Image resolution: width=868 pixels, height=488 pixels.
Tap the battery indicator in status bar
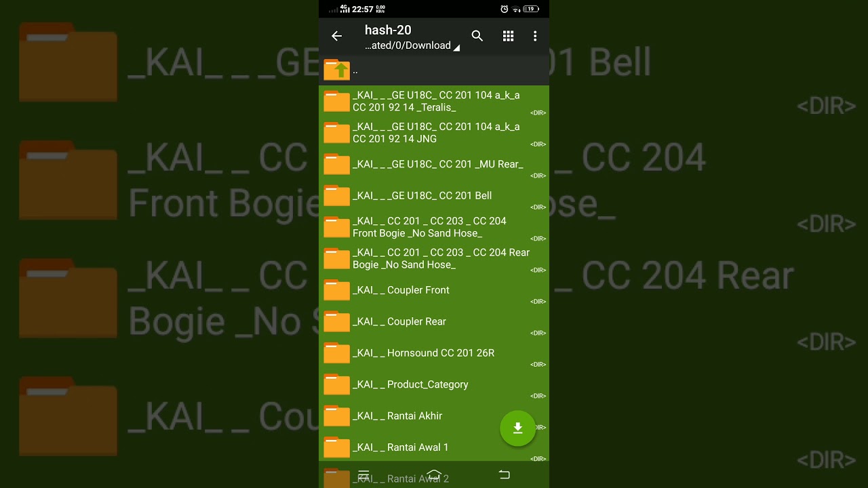[x=531, y=9]
